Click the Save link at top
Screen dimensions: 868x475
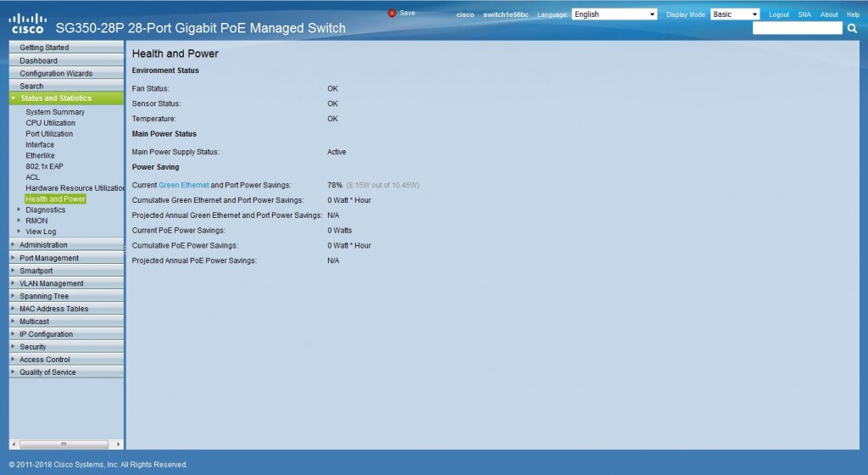(x=407, y=14)
